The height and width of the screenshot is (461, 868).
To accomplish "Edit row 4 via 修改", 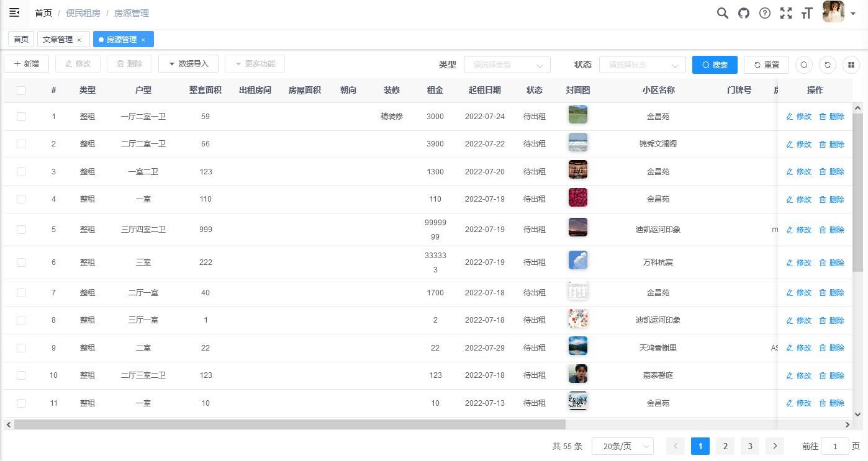I will click(798, 199).
